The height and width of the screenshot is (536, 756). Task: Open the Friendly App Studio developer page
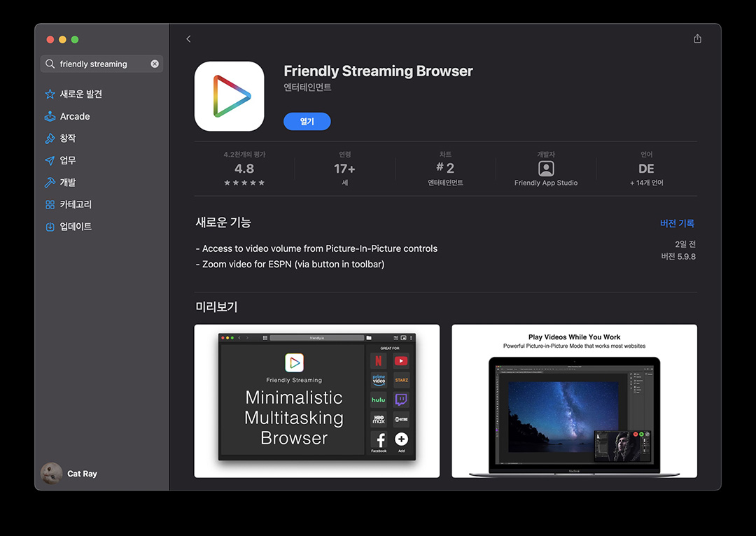[546, 183]
